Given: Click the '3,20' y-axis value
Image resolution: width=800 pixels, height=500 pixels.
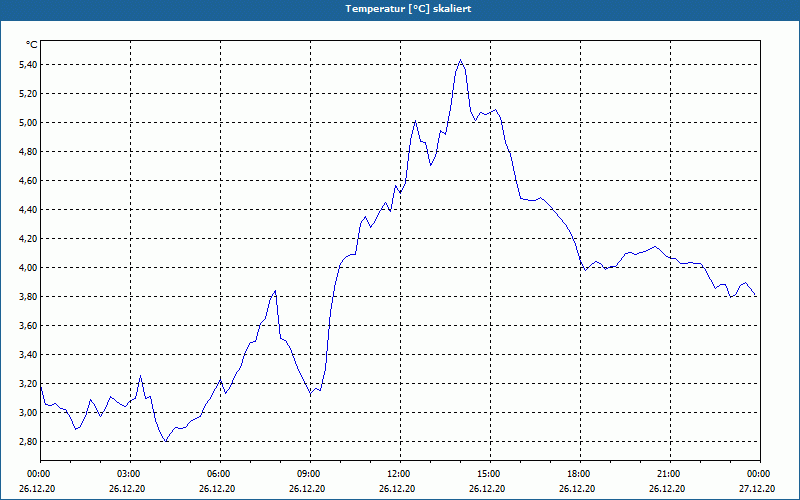Looking at the screenshot, I should [28, 384].
